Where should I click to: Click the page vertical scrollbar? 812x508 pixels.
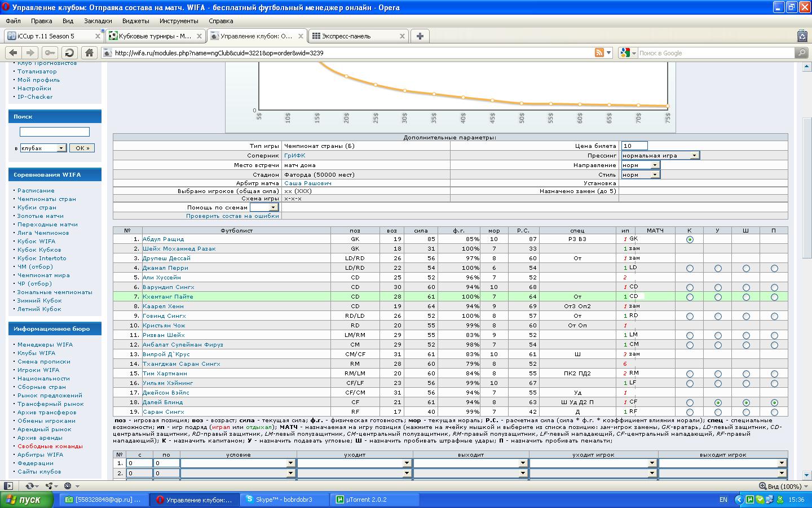[x=806, y=271]
